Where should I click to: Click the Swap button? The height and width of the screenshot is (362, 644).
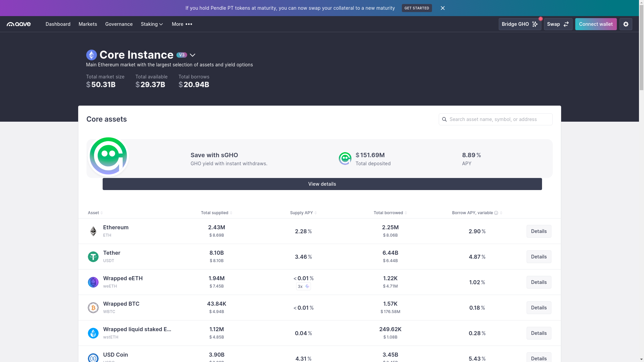[x=558, y=24]
